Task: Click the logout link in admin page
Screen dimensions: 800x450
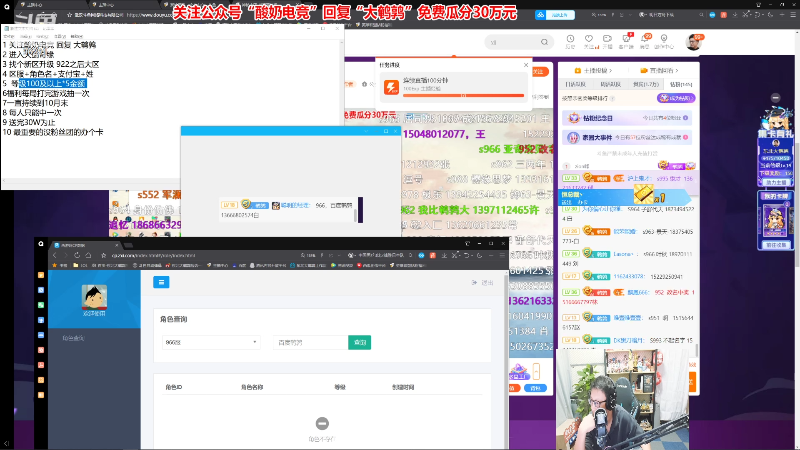Action: [x=483, y=282]
